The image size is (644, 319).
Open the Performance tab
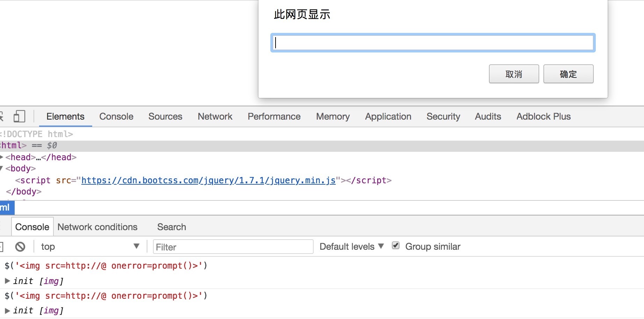point(274,116)
